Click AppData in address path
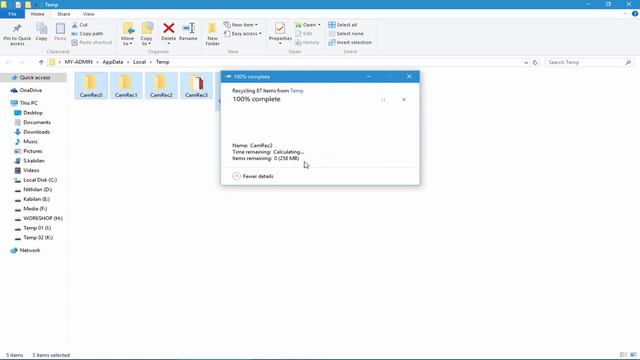This screenshot has height=360, width=640. [113, 62]
